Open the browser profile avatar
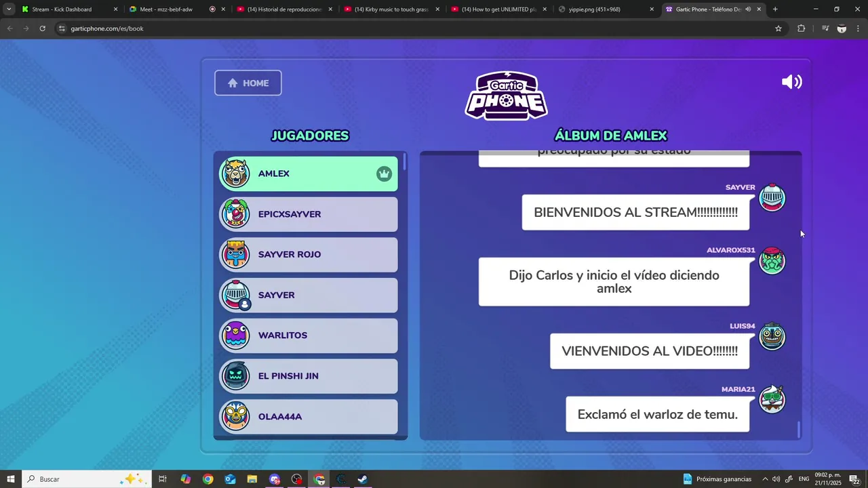The image size is (868, 488). click(842, 28)
